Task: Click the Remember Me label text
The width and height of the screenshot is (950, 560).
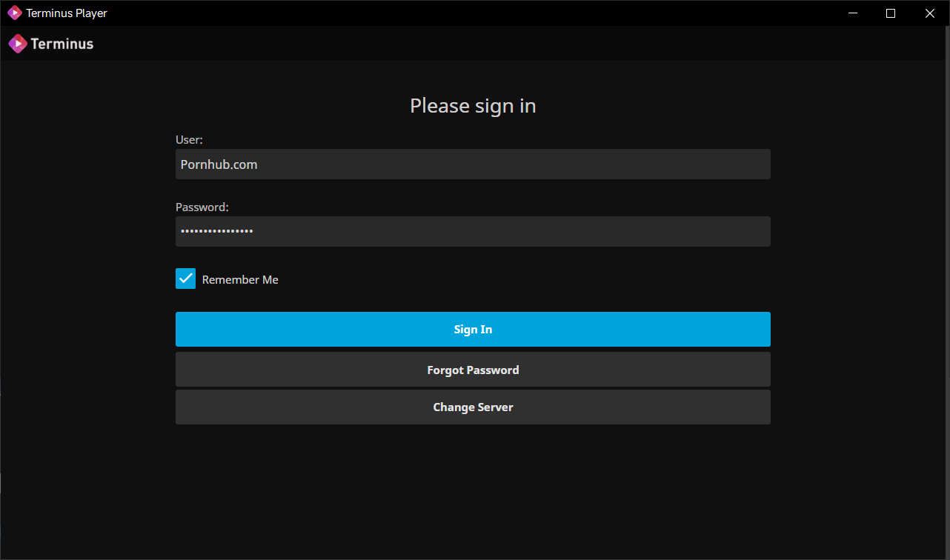Action: 240,280
